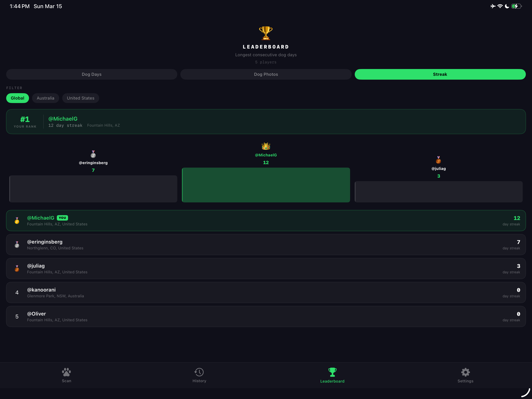The image size is (532, 399).
Task: Filter leaderboard by United States
Action: click(x=81, y=98)
